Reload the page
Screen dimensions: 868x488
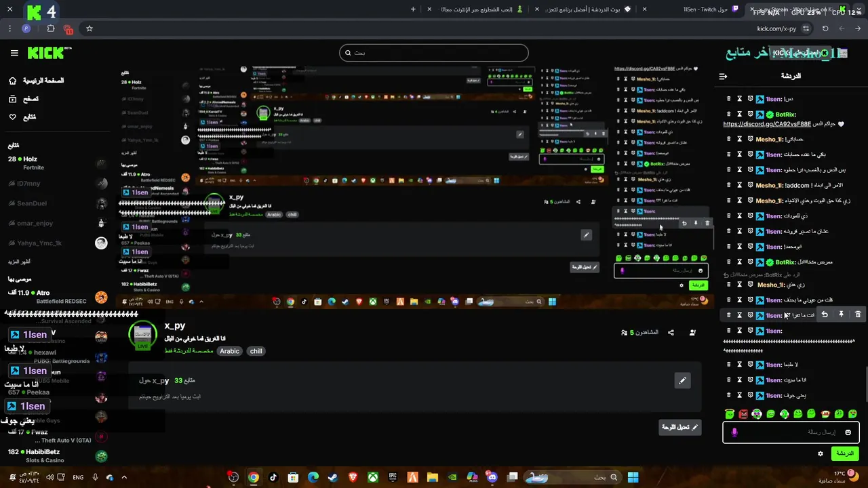point(825,28)
